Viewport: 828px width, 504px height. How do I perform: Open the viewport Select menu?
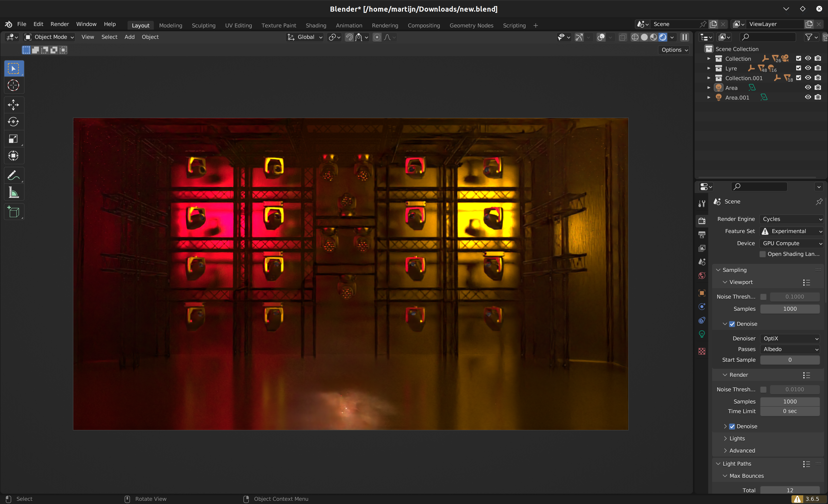click(109, 37)
